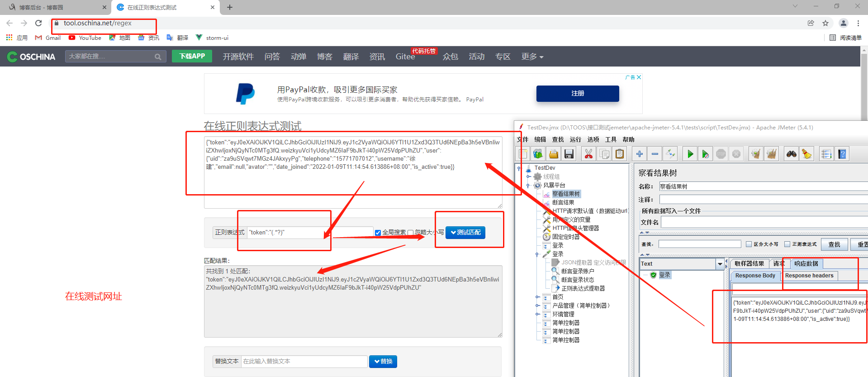The image size is (868, 377).
Task: Bookmark this page with the star icon
Action: 825,23
